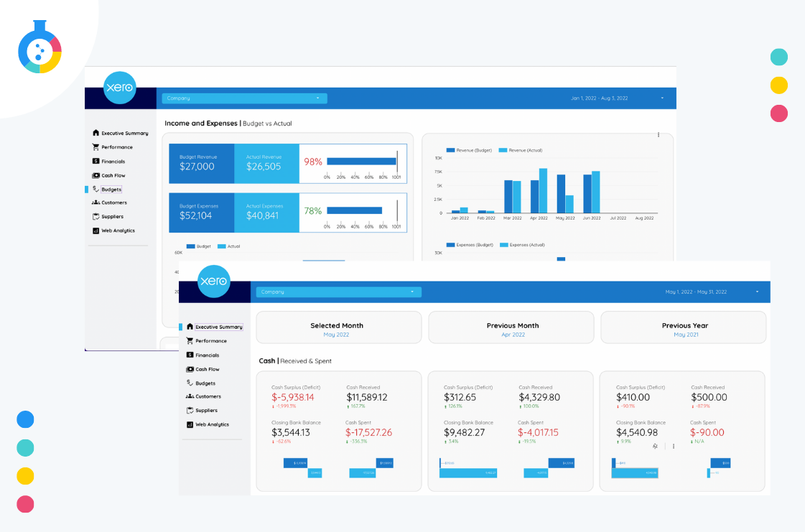Click the Web Analytics chart icon in the lower sidebar
805x532 pixels.
190,424
